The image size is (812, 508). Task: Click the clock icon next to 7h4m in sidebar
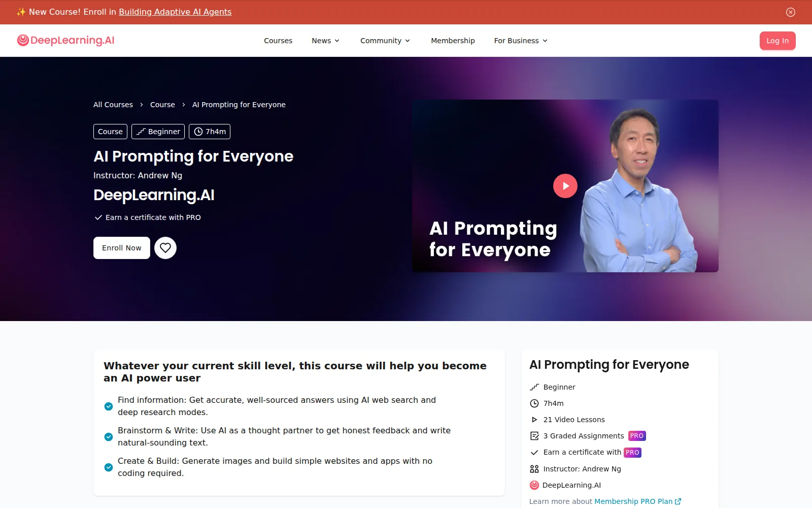(x=534, y=403)
